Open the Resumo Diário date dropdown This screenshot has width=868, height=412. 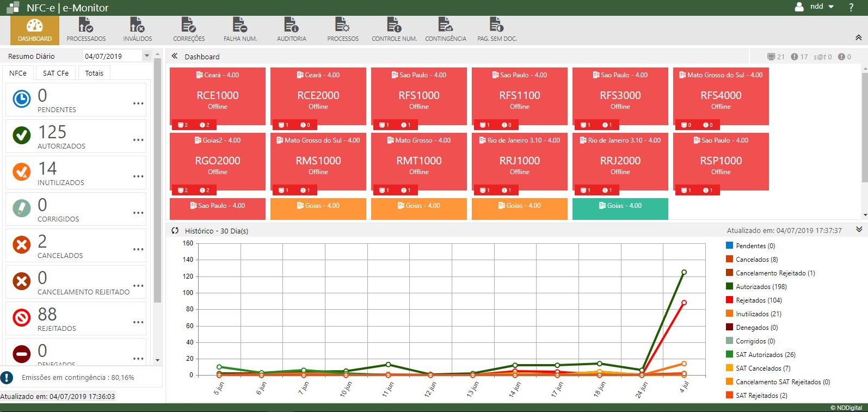point(146,56)
